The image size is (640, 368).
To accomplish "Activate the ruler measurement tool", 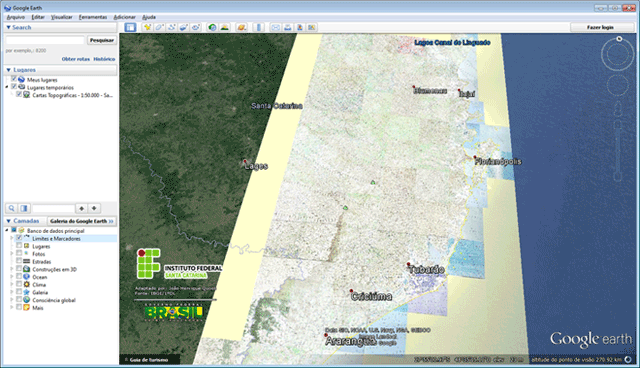I will (x=258, y=27).
